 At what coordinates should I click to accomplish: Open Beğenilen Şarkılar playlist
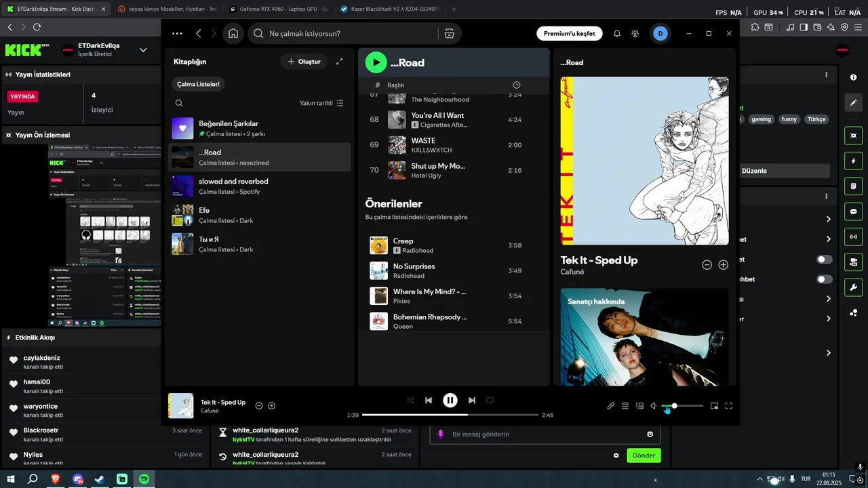click(x=259, y=128)
